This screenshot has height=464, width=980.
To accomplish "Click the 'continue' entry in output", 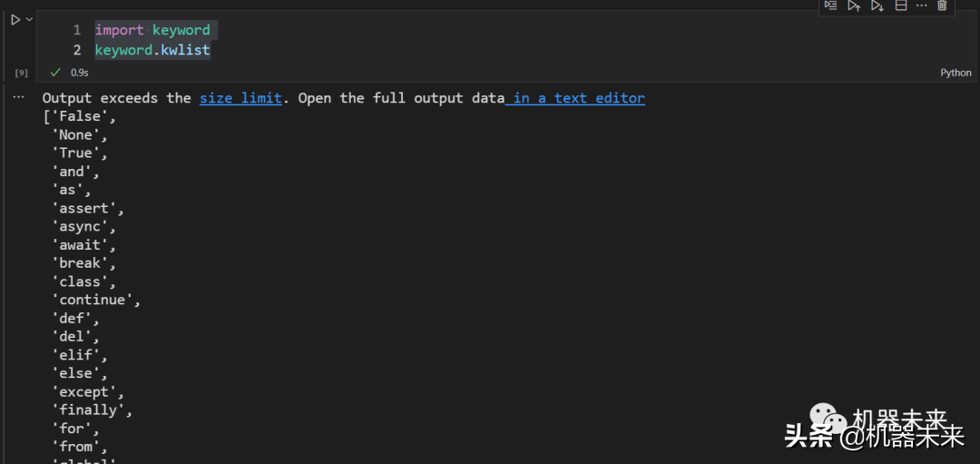I will tap(96, 300).
